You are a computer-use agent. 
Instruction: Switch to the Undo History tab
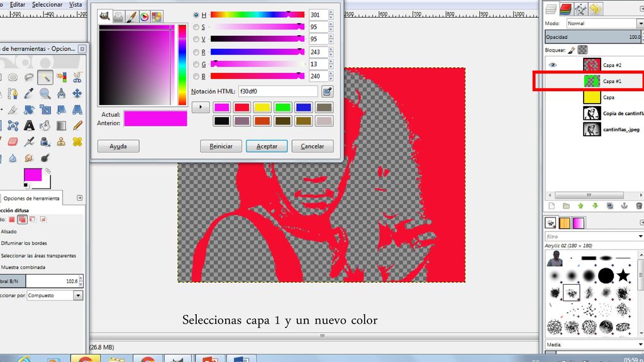596,9
